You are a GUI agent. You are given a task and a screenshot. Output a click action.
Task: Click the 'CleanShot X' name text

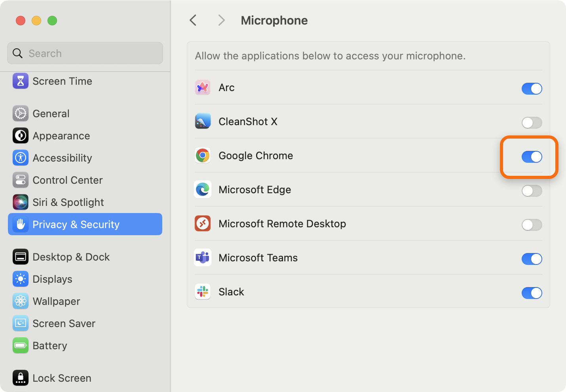248,122
